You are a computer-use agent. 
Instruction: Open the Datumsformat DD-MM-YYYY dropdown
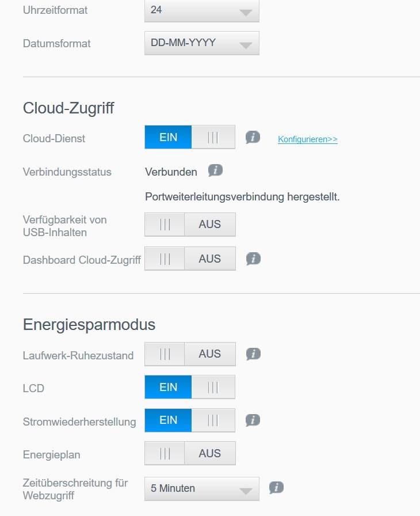(x=201, y=43)
